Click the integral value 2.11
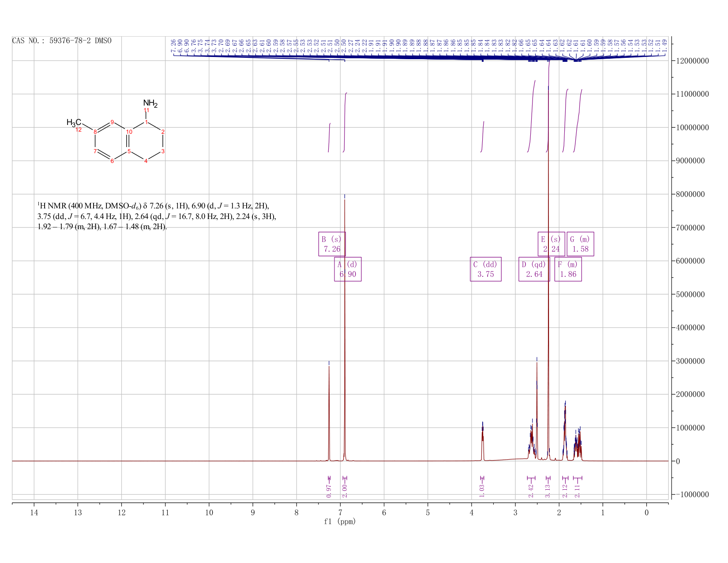 click(578, 490)
